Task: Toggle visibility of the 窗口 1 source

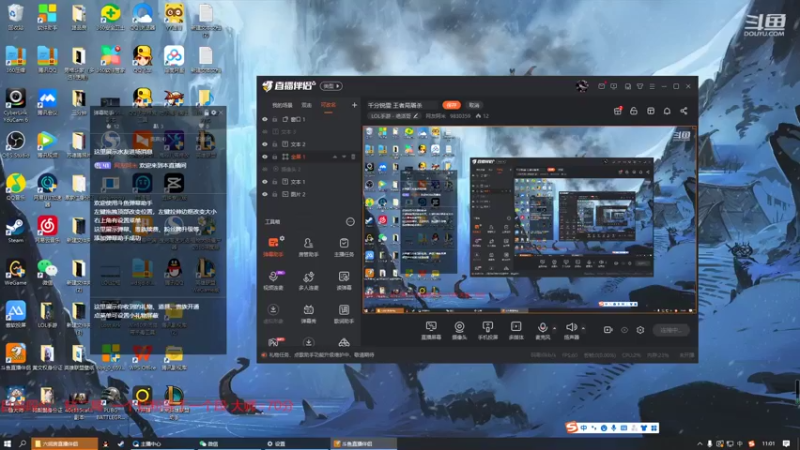Action: click(264, 119)
